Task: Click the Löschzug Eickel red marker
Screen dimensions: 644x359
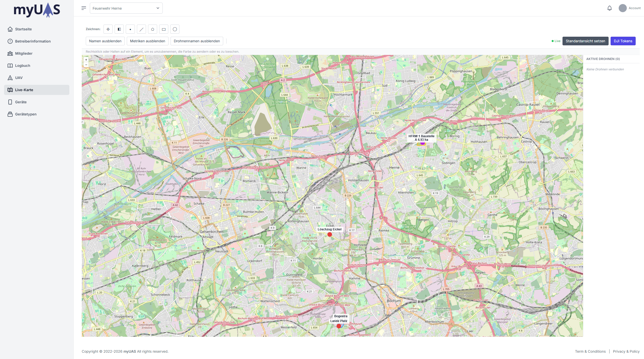Action: [x=329, y=235]
